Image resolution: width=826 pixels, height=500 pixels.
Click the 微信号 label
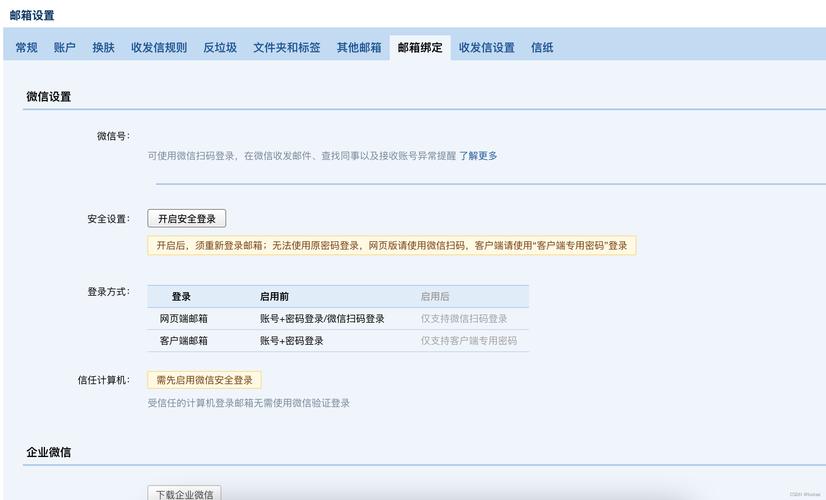pyautogui.click(x=113, y=136)
